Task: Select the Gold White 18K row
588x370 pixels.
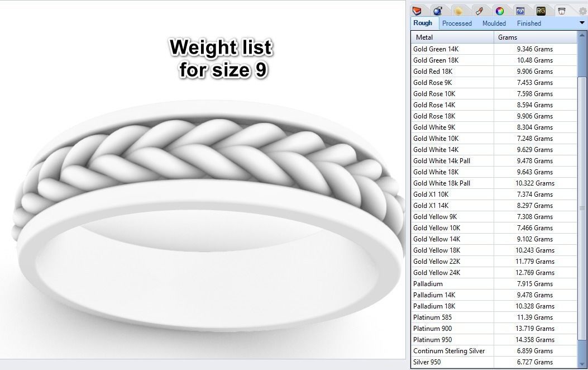Action: tap(494, 172)
